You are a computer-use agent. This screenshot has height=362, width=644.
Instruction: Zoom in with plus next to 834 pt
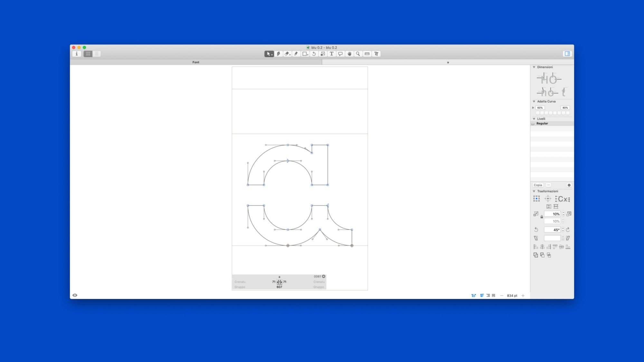click(523, 296)
